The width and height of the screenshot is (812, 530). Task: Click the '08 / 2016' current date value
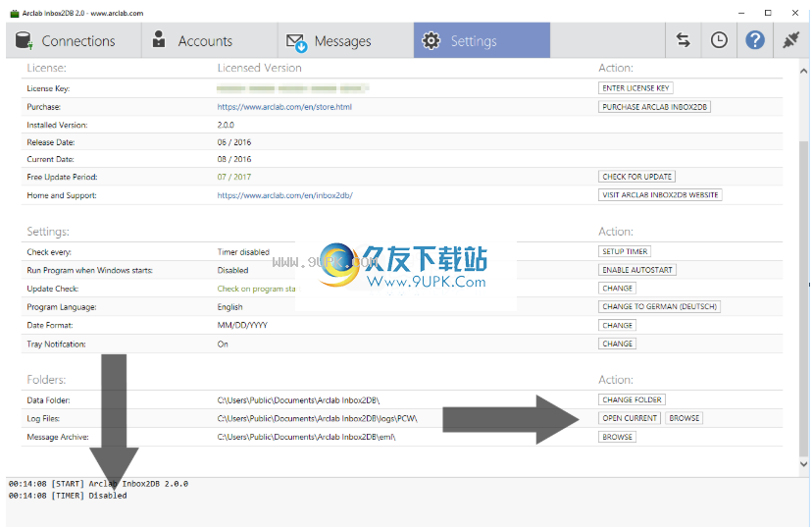click(x=234, y=159)
